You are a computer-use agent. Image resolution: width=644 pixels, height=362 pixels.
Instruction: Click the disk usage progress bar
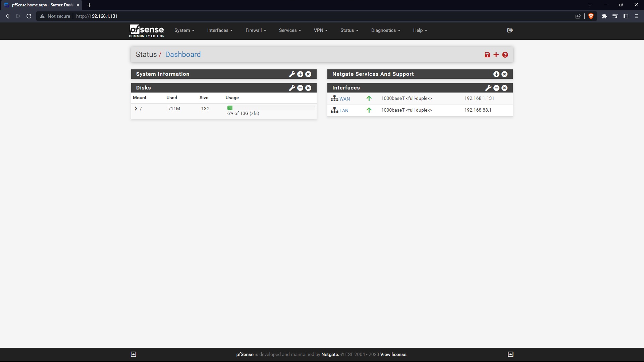coord(271,108)
